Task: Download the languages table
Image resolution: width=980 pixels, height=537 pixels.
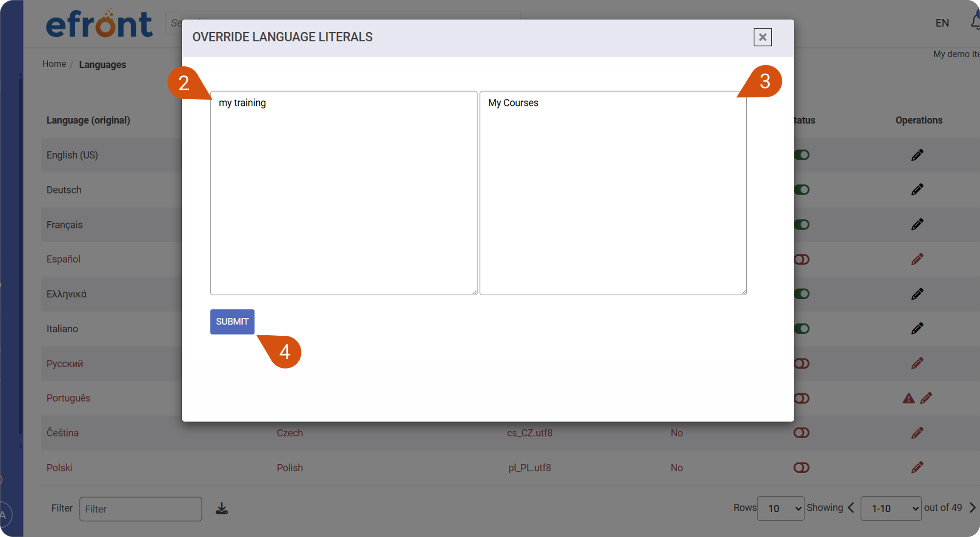Action: [222, 508]
